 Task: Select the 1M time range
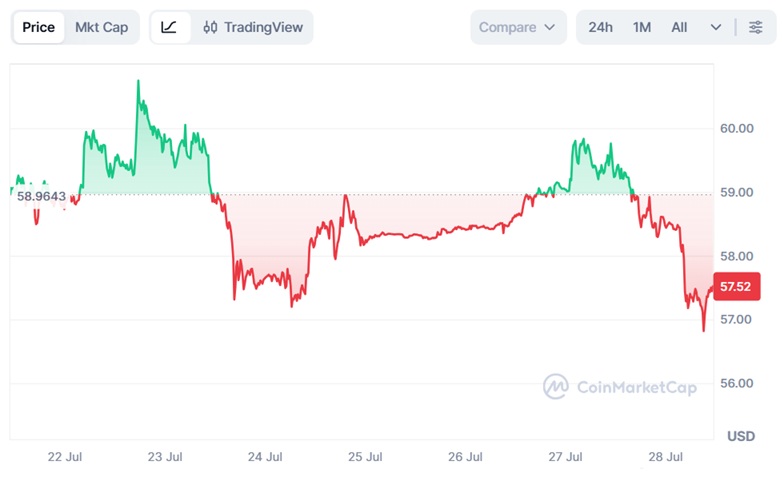click(x=642, y=27)
